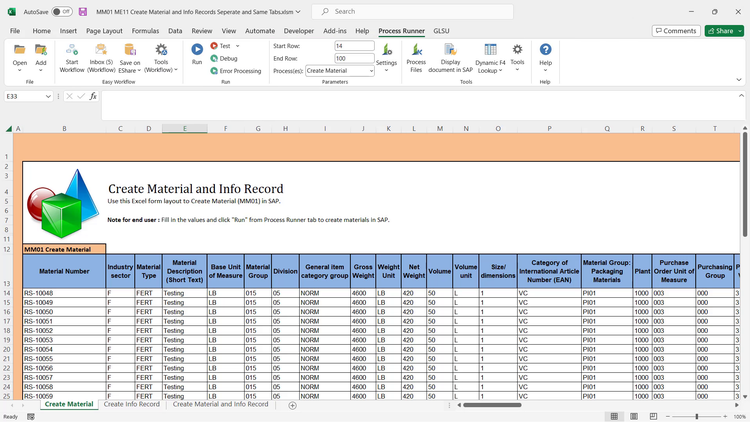Click Start Workflow icon
The image size is (750, 422).
click(72, 49)
